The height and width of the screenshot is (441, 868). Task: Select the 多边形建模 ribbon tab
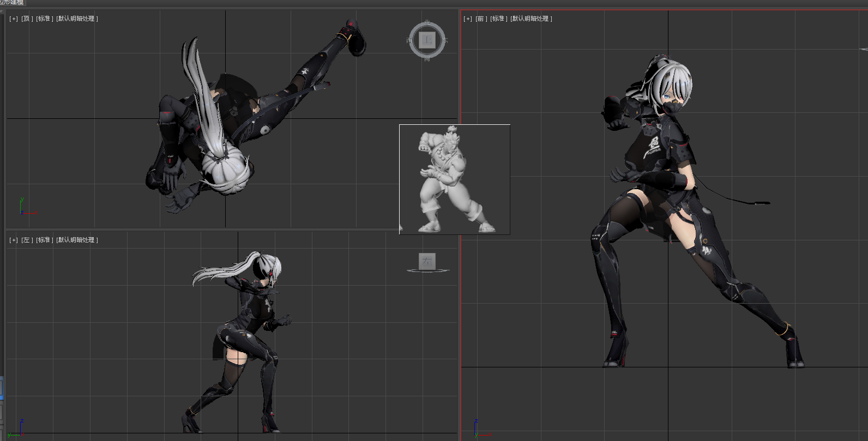point(12,3)
